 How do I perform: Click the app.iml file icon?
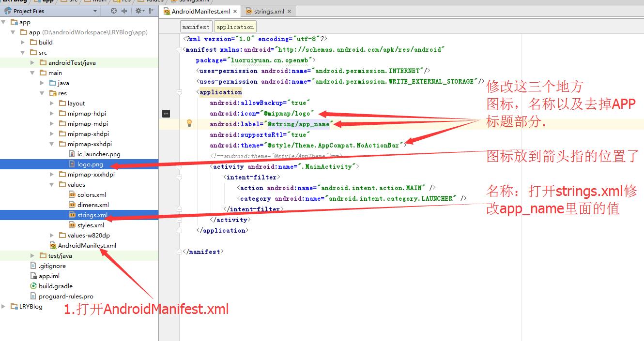point(33,276)
